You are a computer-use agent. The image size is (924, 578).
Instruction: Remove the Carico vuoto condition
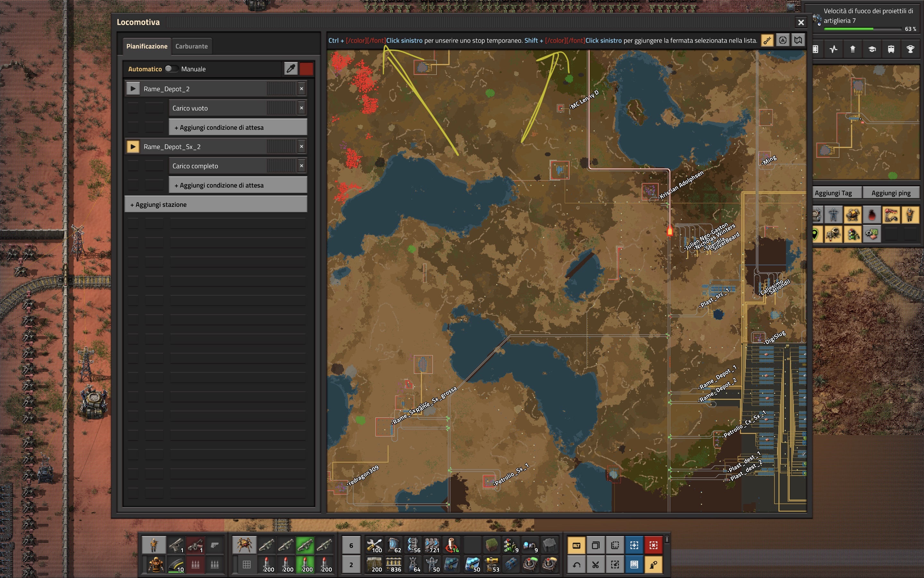302,108
